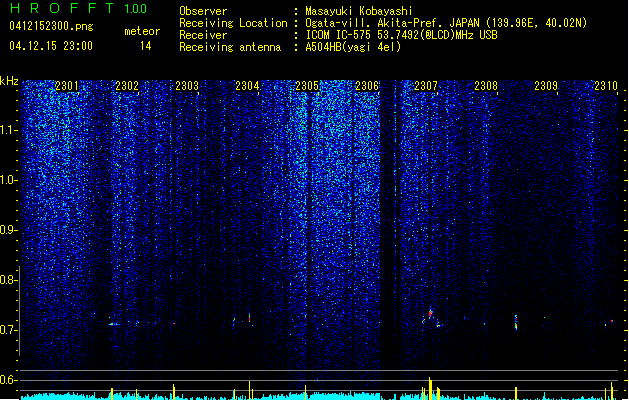Click the meteor echo streak under 2302
This screenshot has width=629, height=400.
tap(116, 324)
